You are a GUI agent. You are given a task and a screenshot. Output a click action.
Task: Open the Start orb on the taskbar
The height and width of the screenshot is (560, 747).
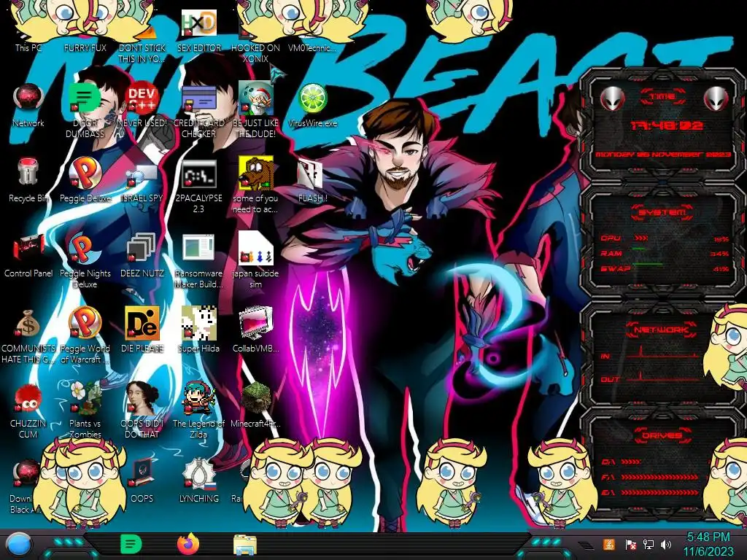coord(19,545)
